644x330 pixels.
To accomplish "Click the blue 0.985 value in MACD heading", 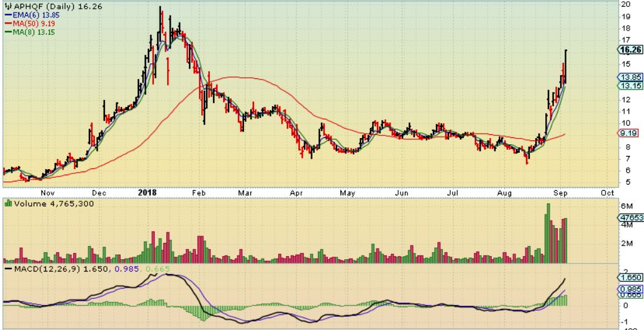I will [125, 269].
